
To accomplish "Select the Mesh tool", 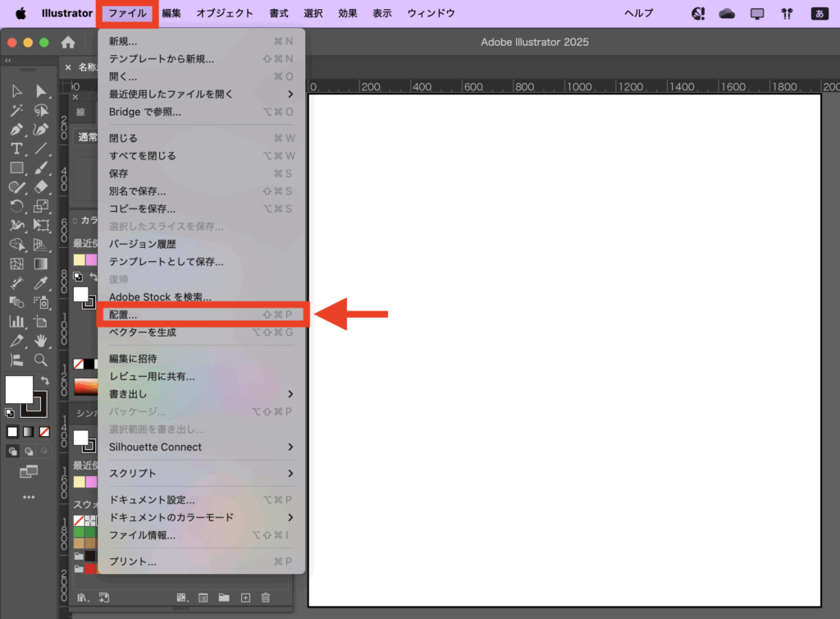I will [16, 264].
